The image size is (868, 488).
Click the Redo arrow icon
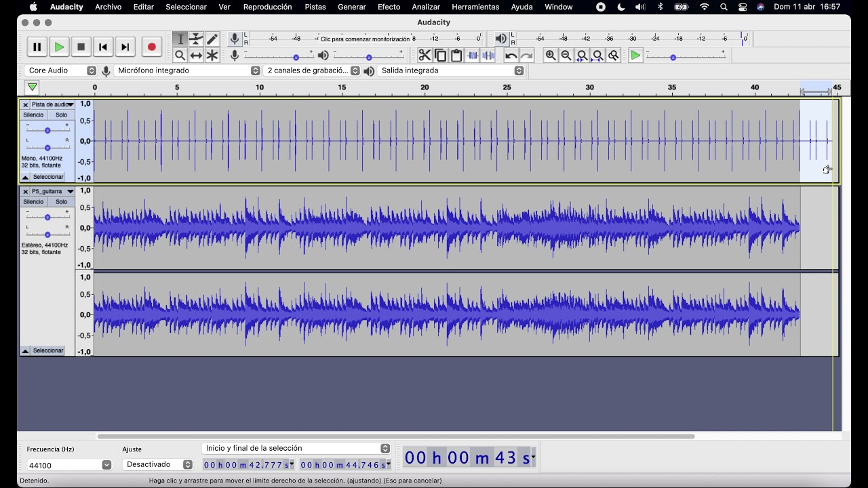point(527,56)
